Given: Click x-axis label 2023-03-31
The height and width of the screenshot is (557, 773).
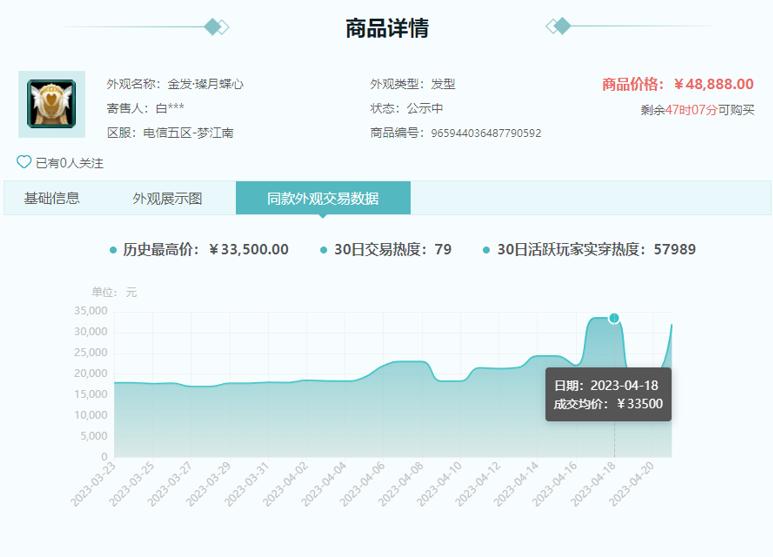Looking at the screenshot, I should (x=247, y=484).
